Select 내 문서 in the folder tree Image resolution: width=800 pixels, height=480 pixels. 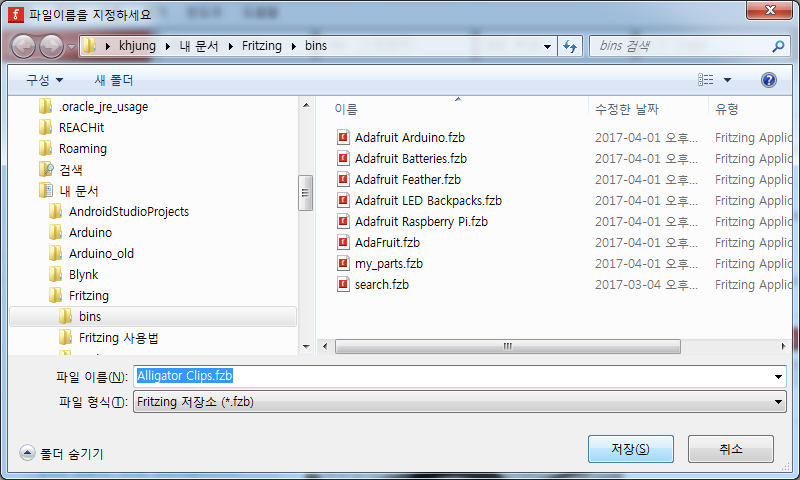click(79, 191)
